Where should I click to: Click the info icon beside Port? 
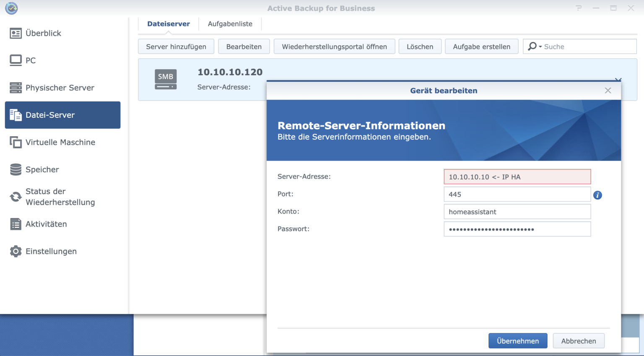click(x=597, y=195)
